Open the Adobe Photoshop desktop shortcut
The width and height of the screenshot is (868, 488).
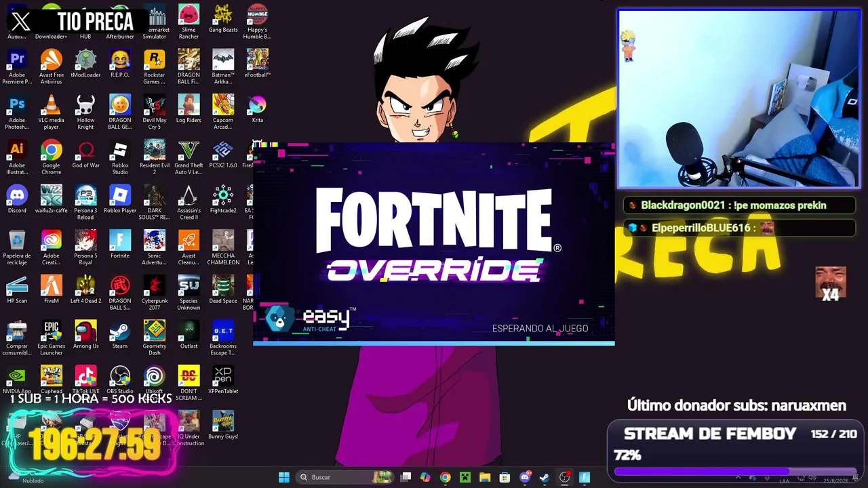click(17, 112)
